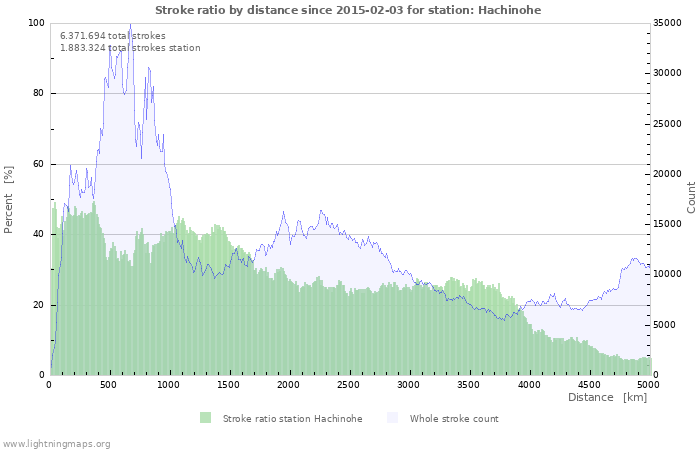
Task: Click the www.lightningmaps.org footer text
Action: pos(56,444)
